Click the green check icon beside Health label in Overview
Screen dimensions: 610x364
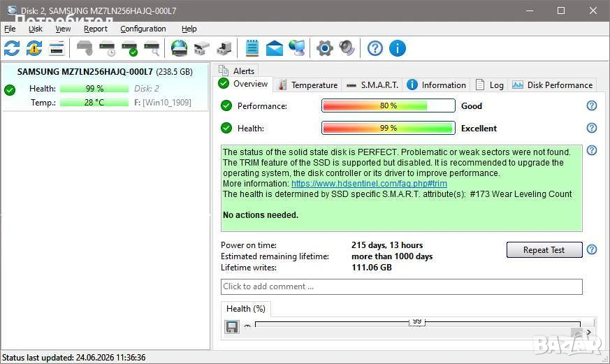[x=226, y=128]
